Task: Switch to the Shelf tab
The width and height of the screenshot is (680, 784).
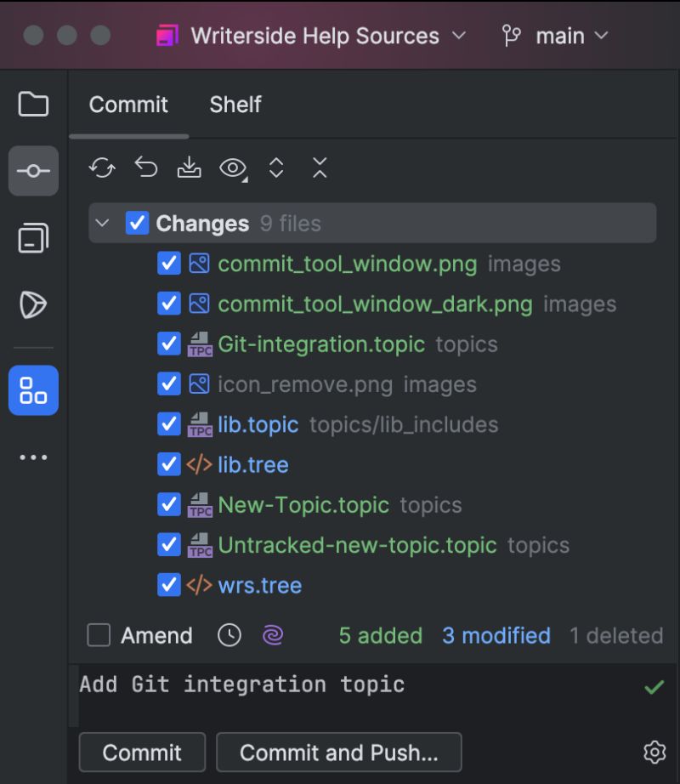Action: click(x=235, y=105)
